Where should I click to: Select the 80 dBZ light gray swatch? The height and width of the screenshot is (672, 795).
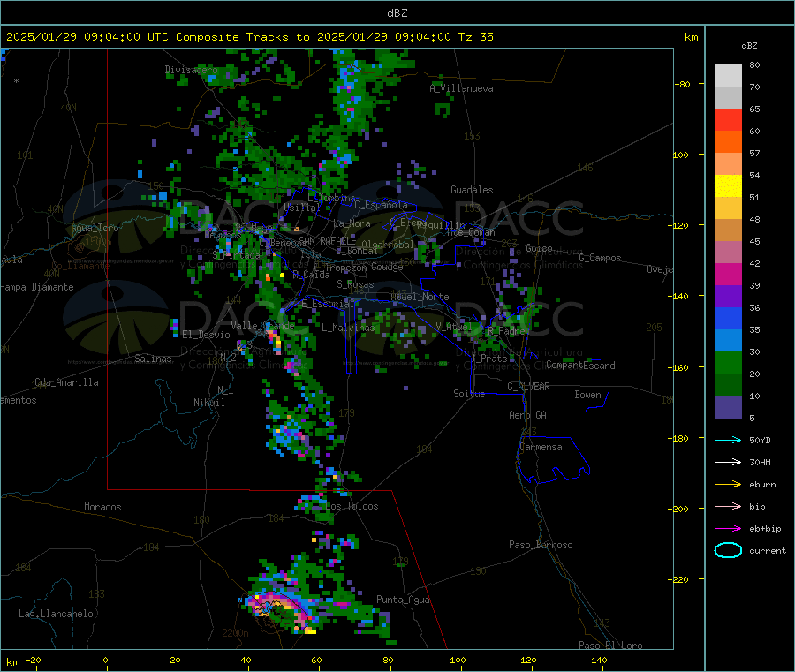coord(728,76)
